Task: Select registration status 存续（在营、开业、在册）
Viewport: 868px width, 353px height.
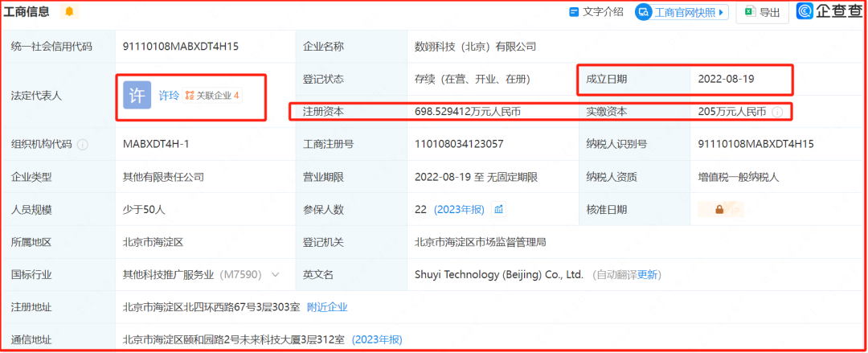Action: (x=473, y=80)
